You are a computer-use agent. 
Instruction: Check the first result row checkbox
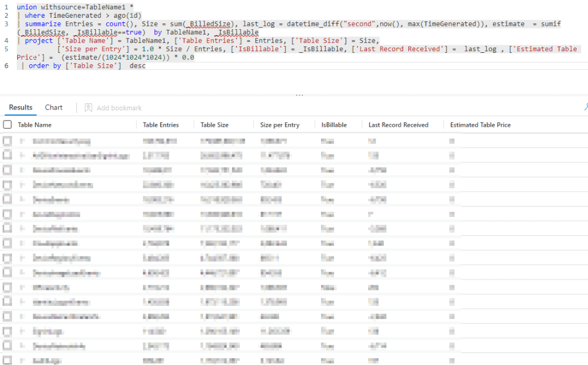coord(7,141)
